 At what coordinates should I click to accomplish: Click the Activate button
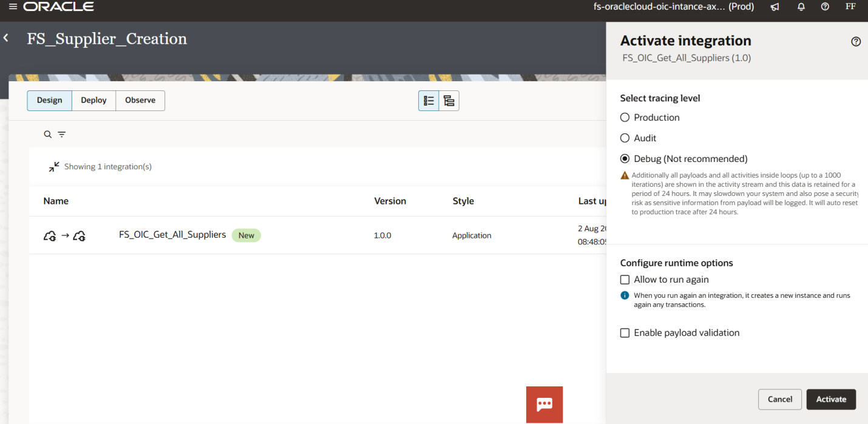(831, 399)
